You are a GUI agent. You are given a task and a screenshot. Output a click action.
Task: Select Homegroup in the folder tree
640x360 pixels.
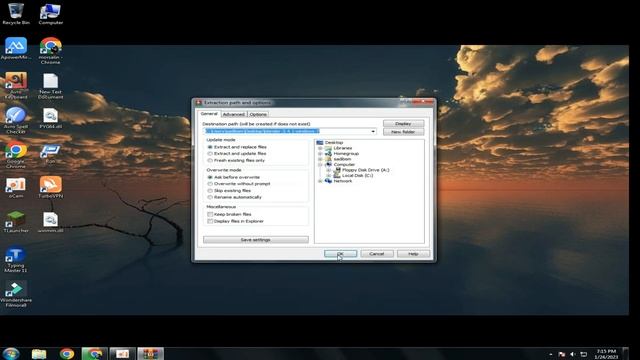(x=346, y=153)
